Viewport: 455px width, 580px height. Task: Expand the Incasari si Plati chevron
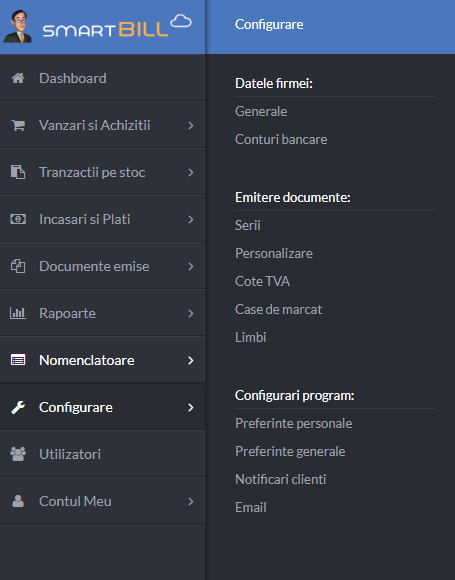191,219
